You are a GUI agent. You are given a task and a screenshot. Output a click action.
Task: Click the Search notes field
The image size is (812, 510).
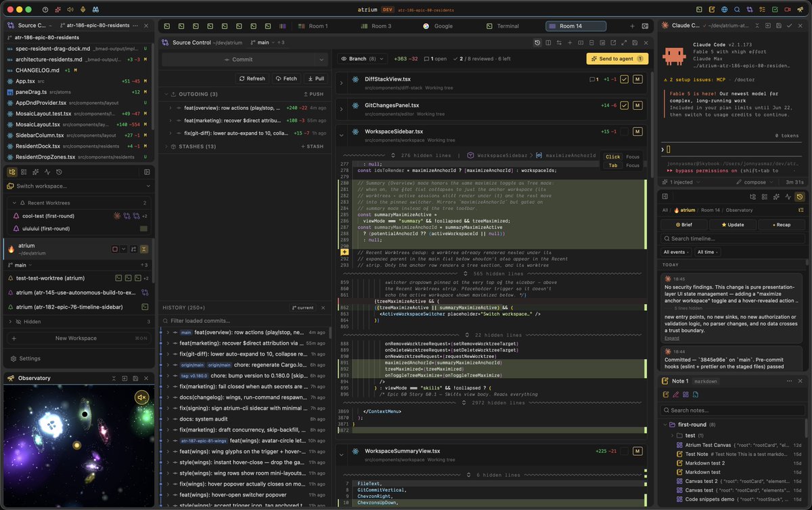click(x=734, y=410)
